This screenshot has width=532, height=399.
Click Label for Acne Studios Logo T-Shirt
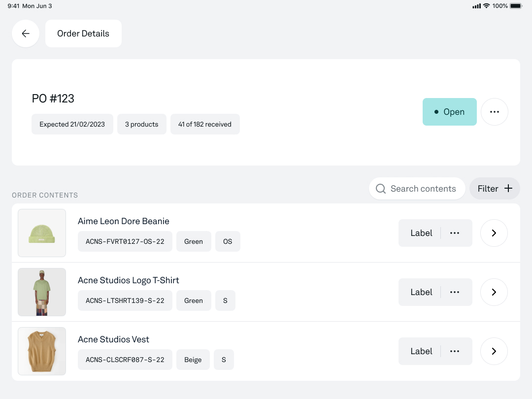421,292
